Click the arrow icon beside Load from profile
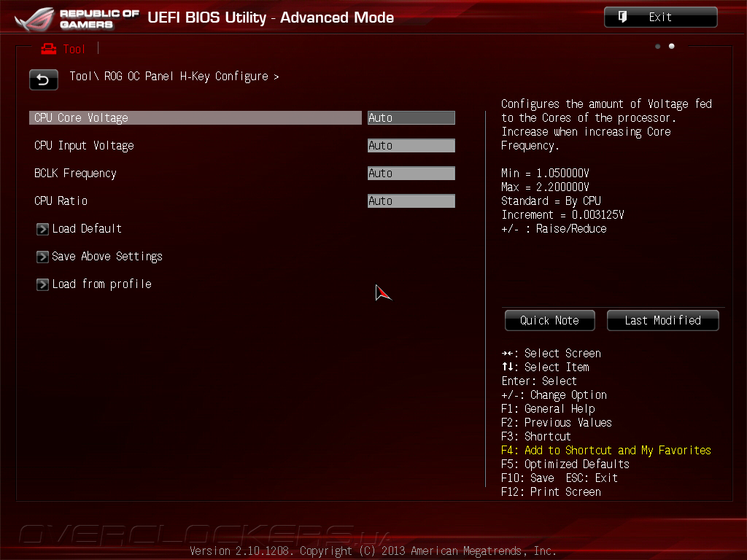The height and width of the screenshot is (560, 747). point(42,284)
